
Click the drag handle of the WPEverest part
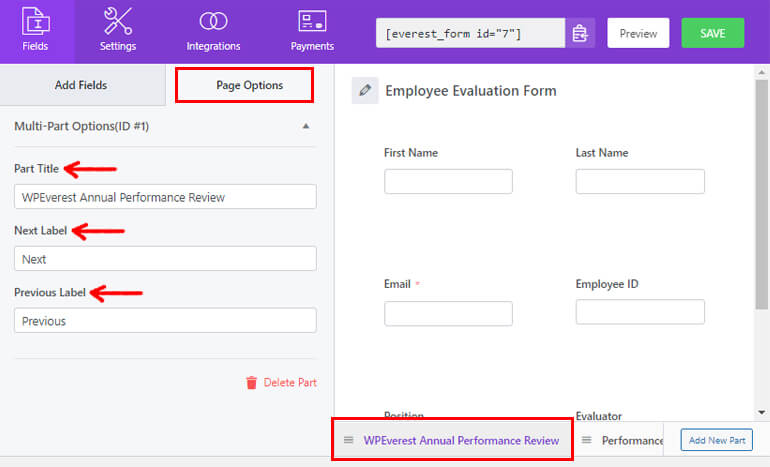click(348, 440)
